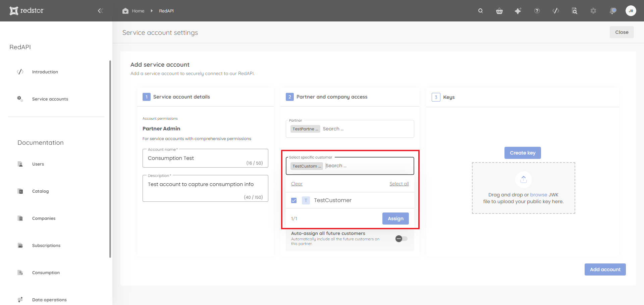Collapse the sidebar with double chevron
Screen dimensions: 644x305
[x=100, y=11]
